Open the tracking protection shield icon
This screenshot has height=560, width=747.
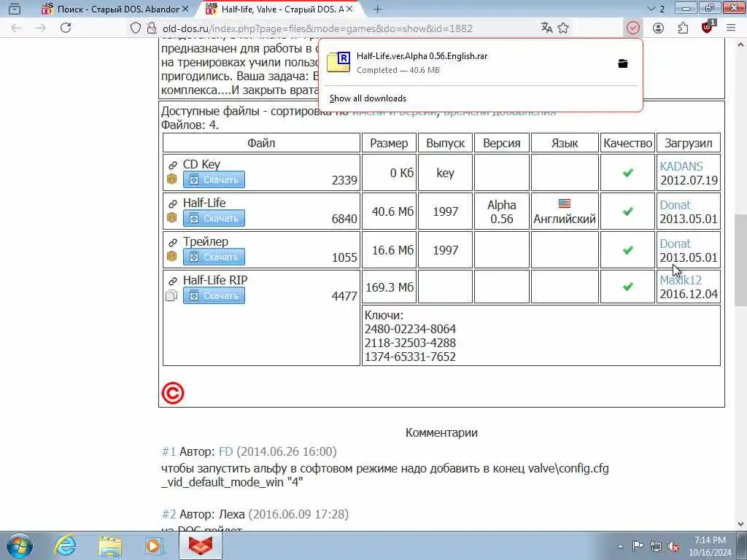(136, 28)
